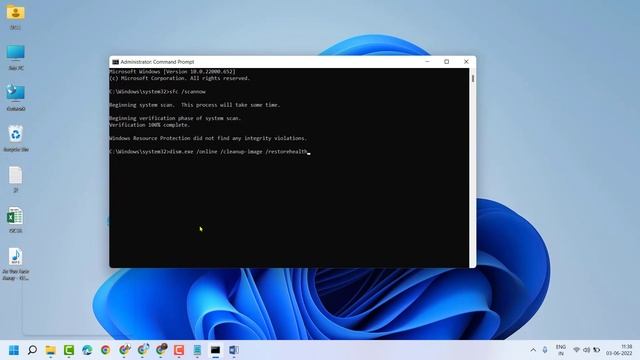This screenshot has width=640, height=360.
Task: Click the 'Administrator: Command Prompt' title text
Action: tap(157, 62)
